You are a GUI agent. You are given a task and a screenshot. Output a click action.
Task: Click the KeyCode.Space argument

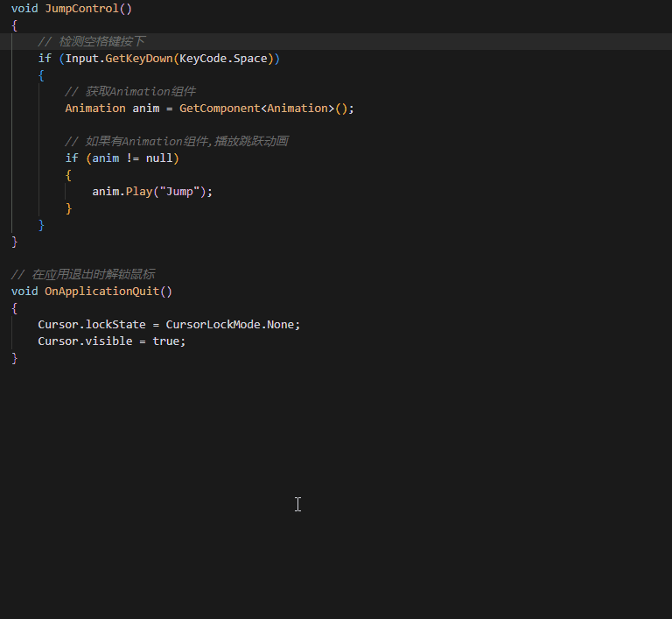coord(223,59)
